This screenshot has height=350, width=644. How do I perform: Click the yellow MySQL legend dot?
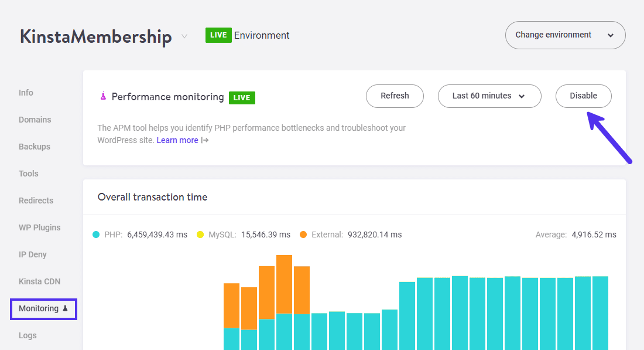coord(200,234)
